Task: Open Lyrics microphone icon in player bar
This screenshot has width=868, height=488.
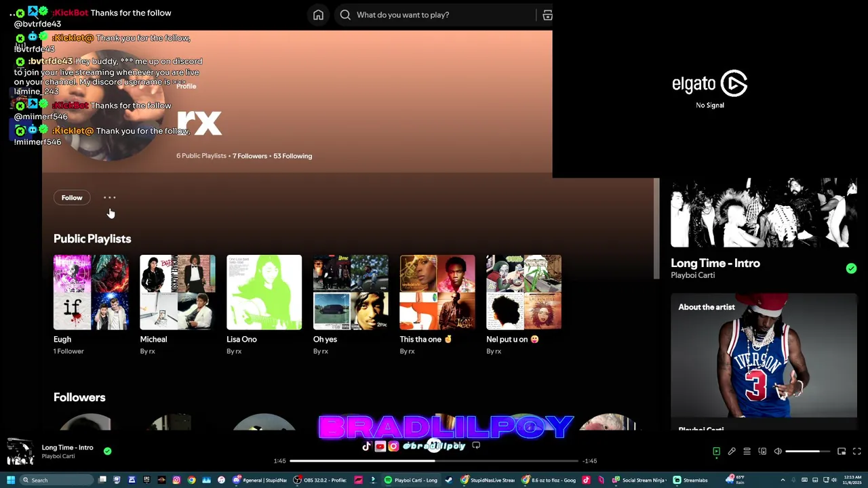Action: (732, 451)
